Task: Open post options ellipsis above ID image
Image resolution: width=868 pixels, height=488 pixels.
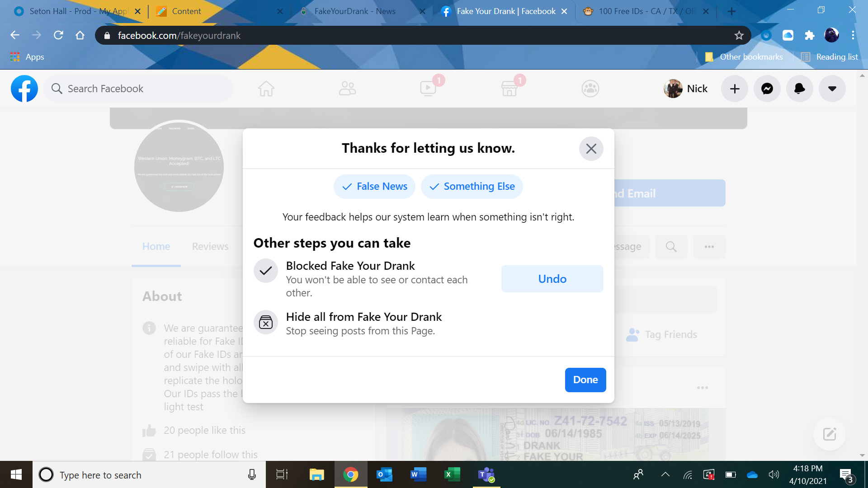Action: pos(702,388)
